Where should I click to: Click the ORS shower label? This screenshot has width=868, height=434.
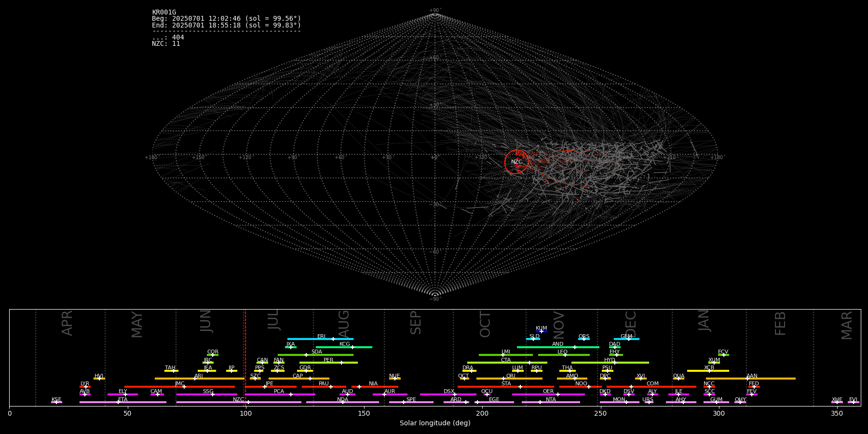(584, 337)
